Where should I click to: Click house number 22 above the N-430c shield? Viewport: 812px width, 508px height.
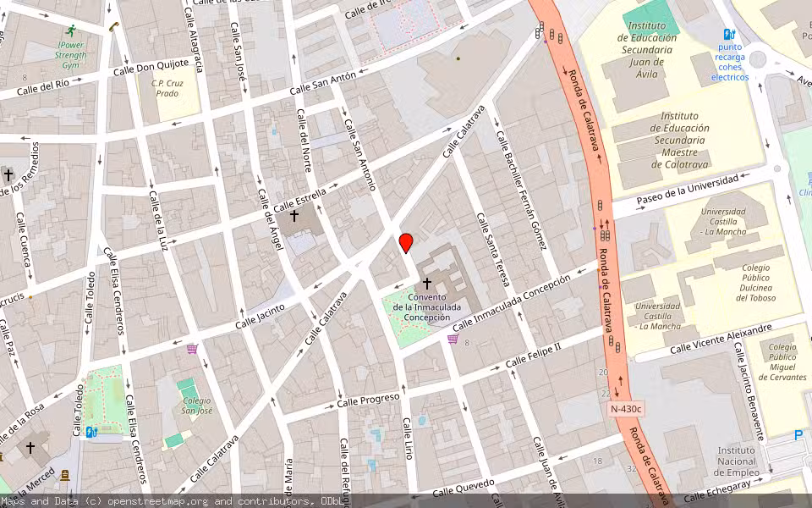(x=606, y=394)
